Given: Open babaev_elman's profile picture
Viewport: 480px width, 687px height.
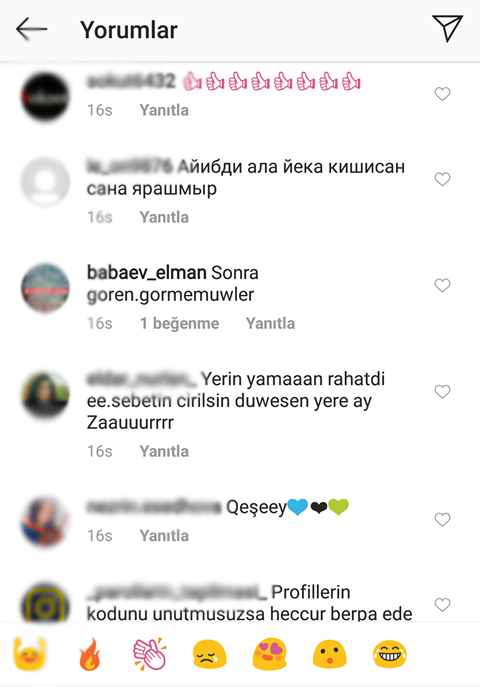Looking at the screenshot, I should pos(45,287).
